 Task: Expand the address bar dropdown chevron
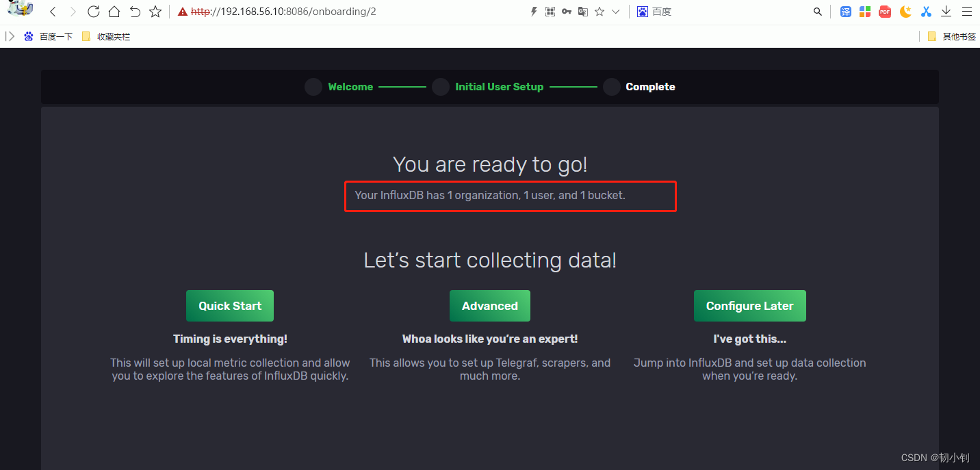tap(615, 12)
